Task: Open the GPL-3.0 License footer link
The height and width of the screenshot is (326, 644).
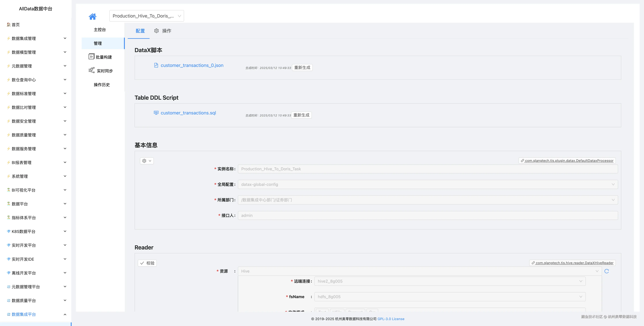Action: pos(391,319)
